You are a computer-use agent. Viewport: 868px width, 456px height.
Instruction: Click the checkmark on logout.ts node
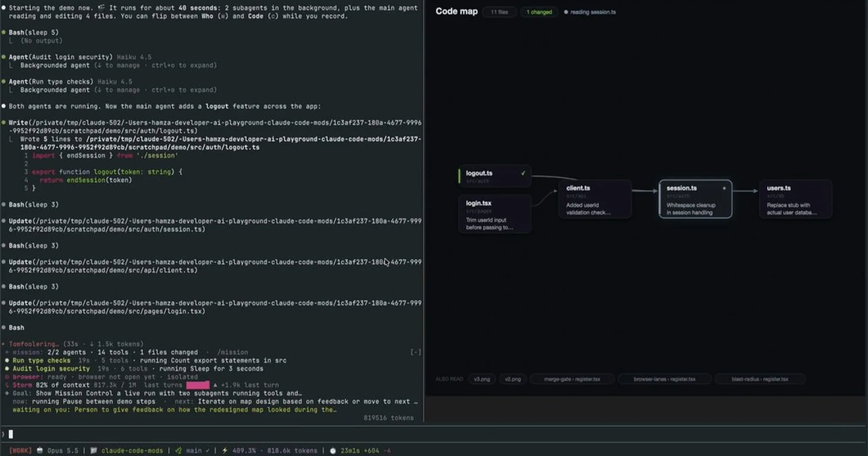tap(523, 173)
